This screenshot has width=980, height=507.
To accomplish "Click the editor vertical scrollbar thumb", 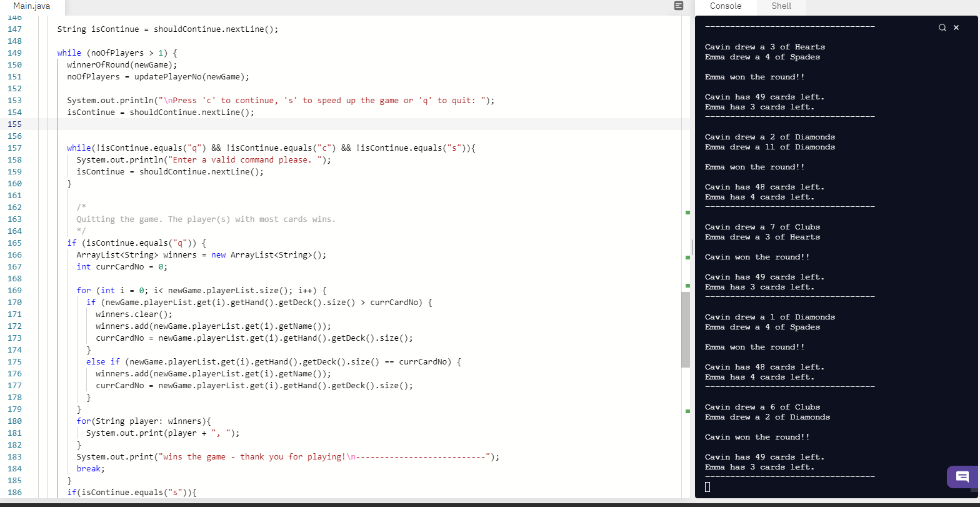I will click(x=686, y=329).
